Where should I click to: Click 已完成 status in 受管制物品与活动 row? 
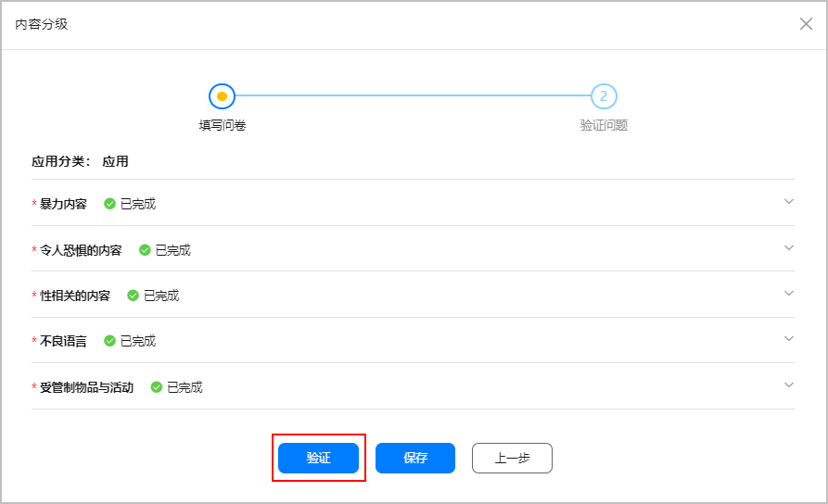[x=185, y=387]
